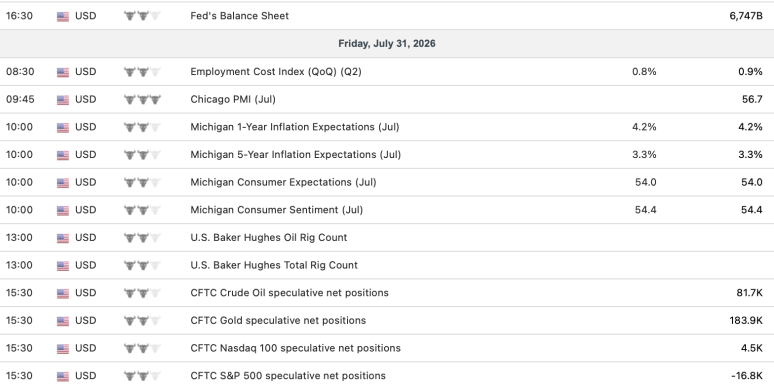The image size is (774, 391).
Task: Click the Friday, July 31, 2026 date header
Action: [387, 43]
